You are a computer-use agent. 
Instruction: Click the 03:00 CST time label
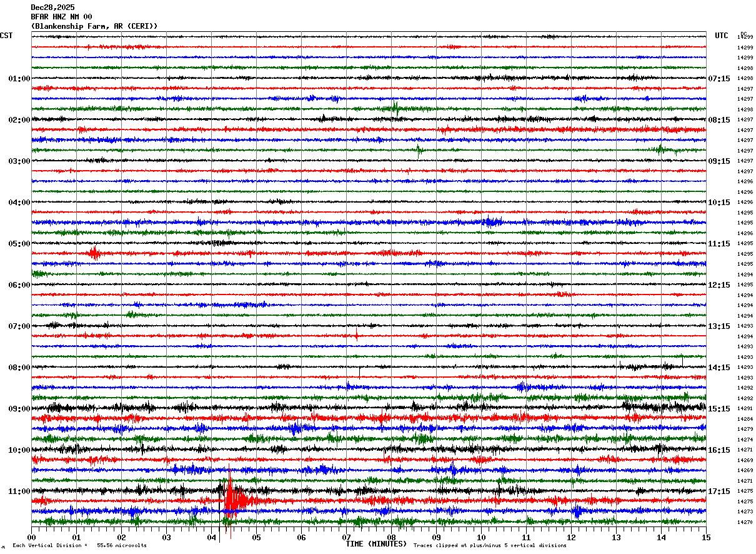19,161
